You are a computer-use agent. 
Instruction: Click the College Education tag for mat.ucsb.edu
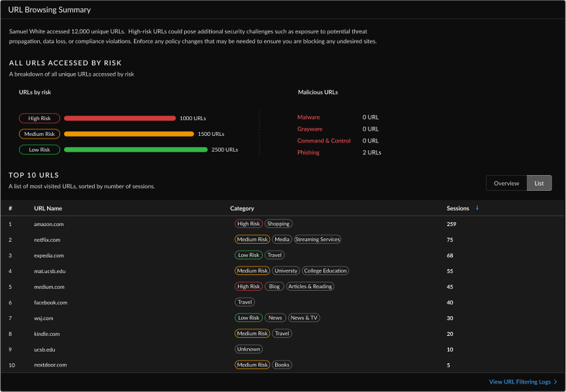coord(325,270)
